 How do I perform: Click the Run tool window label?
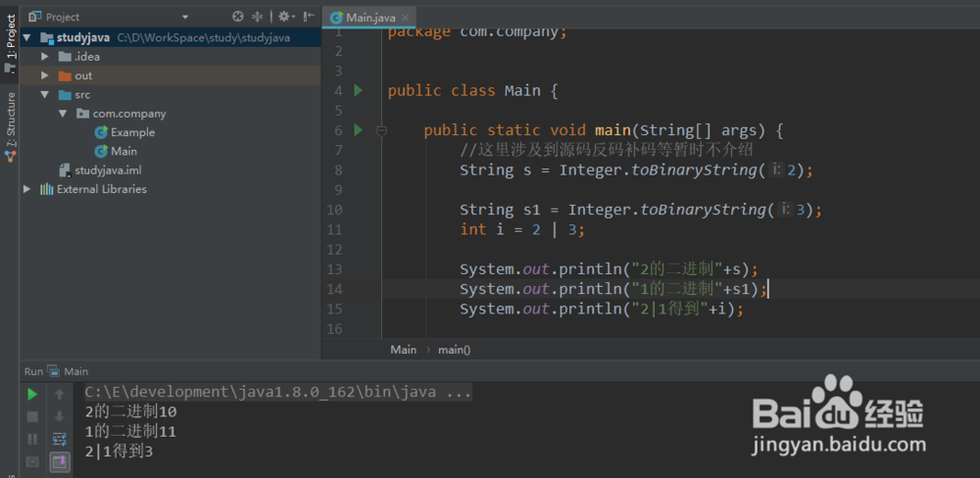(33, 371)
